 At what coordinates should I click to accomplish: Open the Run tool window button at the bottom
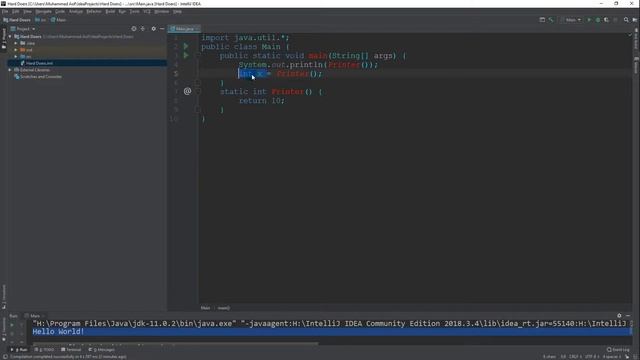[19, 350]
